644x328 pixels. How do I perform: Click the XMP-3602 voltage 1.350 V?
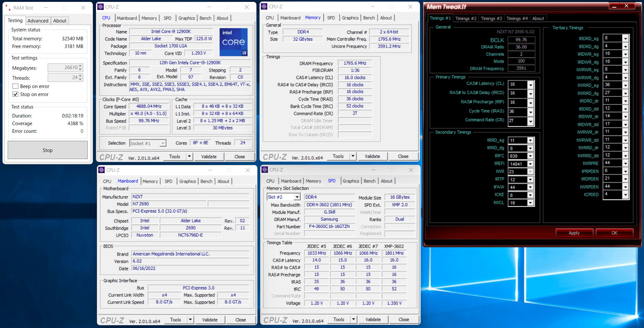coord(394,303)
